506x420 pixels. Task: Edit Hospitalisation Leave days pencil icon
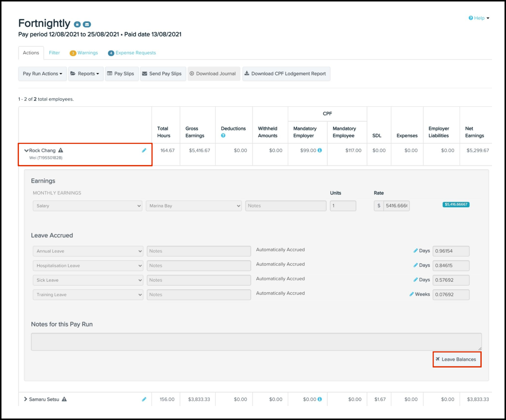click(415, 265)
